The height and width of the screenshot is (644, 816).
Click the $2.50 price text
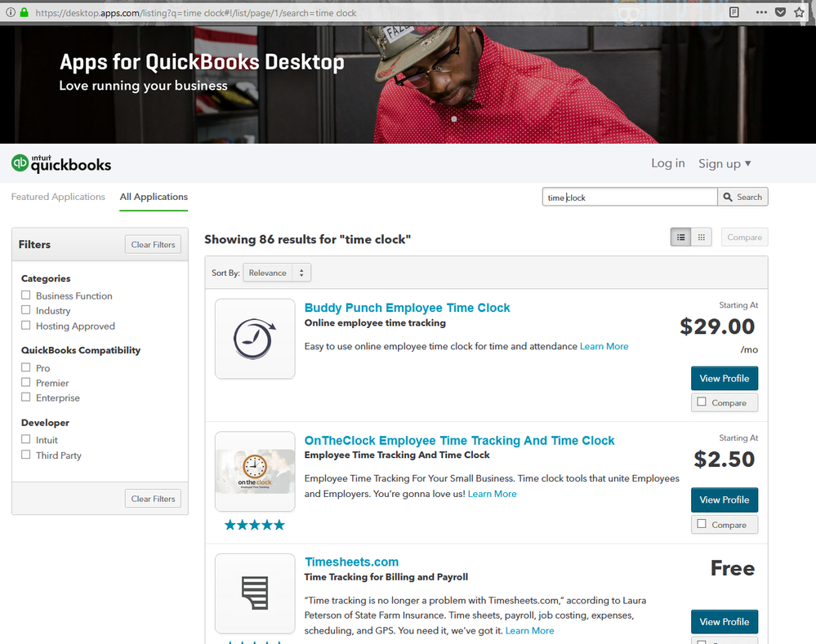pyautogui.click(x=724, y=459)
